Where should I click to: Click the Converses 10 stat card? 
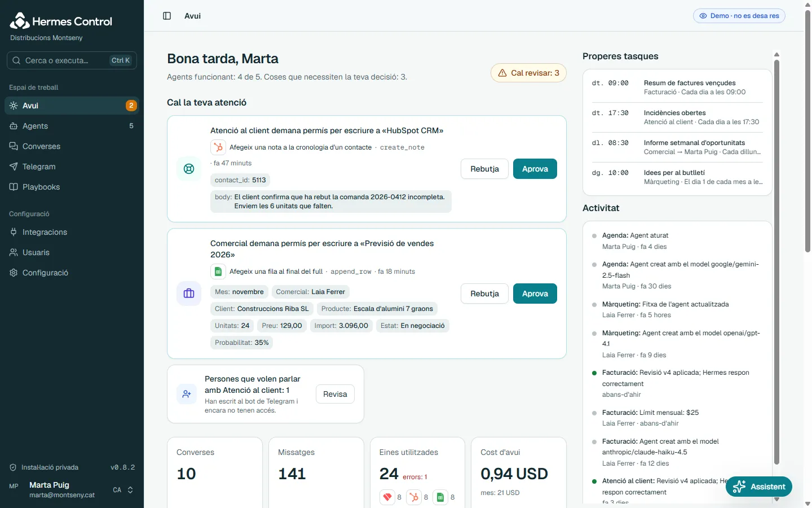(215, 472)
